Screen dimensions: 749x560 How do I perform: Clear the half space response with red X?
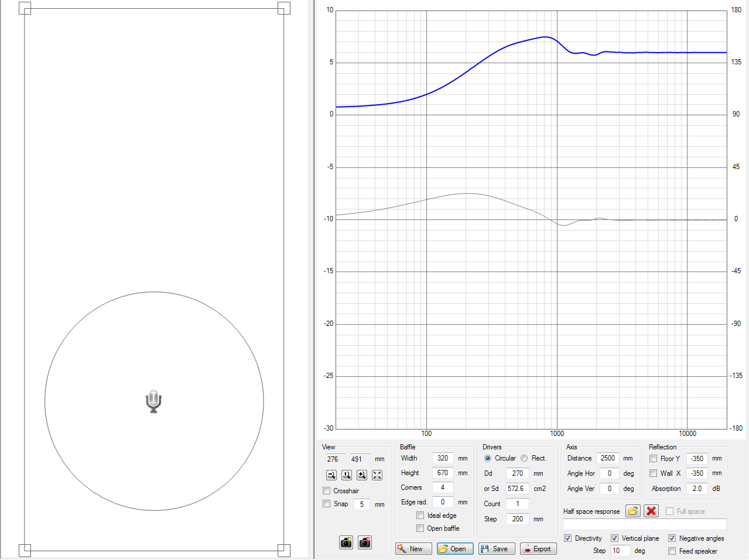pos(651,511)
